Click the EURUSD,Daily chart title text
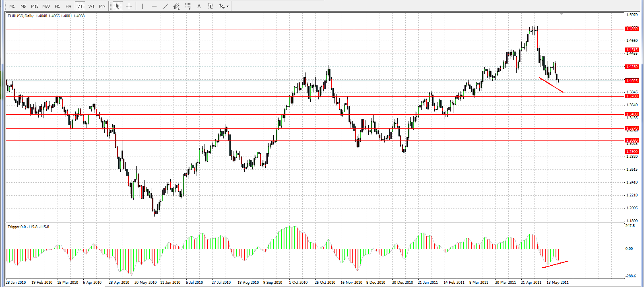This screenshot has width=644, height=287. (x=21, y=16)
